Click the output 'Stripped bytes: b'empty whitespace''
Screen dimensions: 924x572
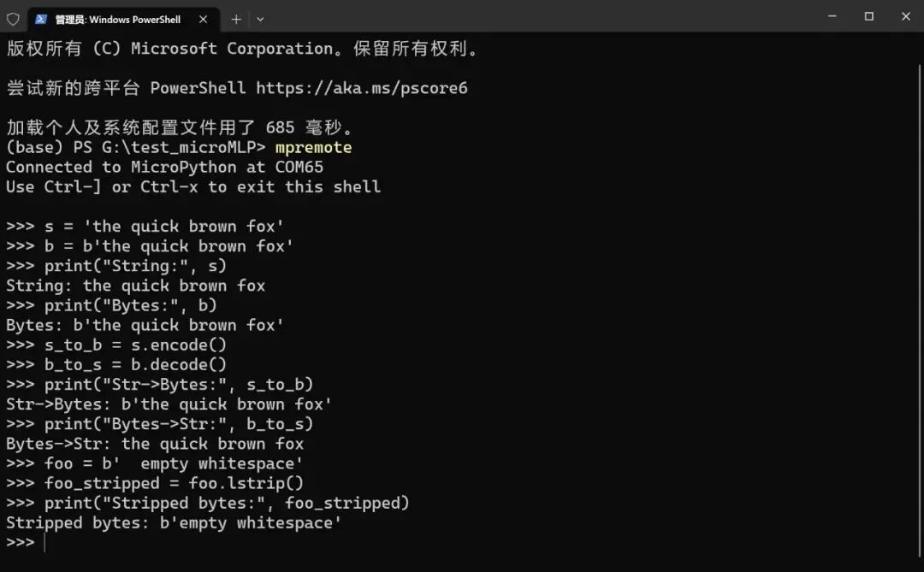coord(173,522)
